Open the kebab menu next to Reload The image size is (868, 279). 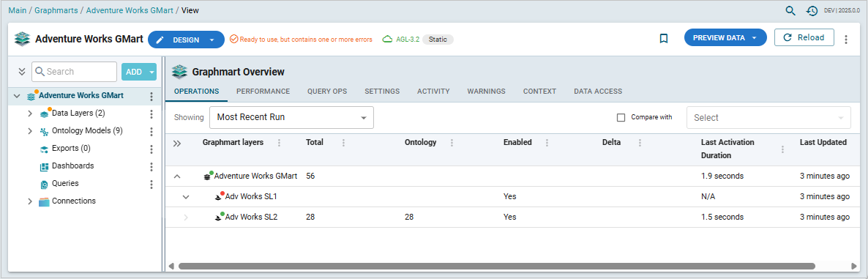(x=845, y=40)
